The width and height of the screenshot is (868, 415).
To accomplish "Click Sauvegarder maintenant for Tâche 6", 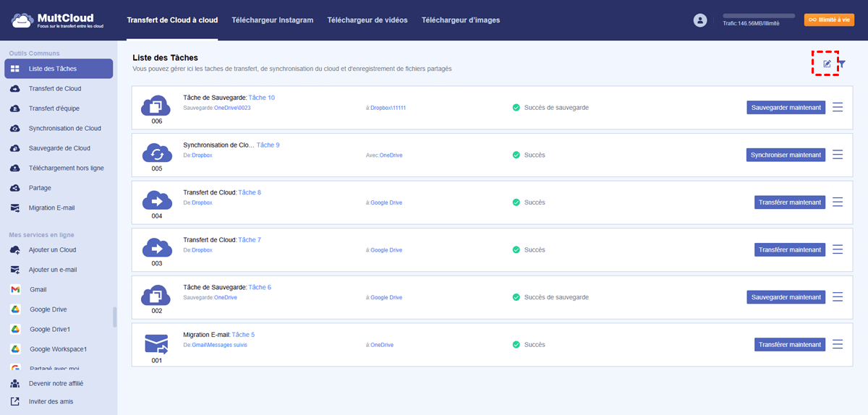I will pos(786,297).
